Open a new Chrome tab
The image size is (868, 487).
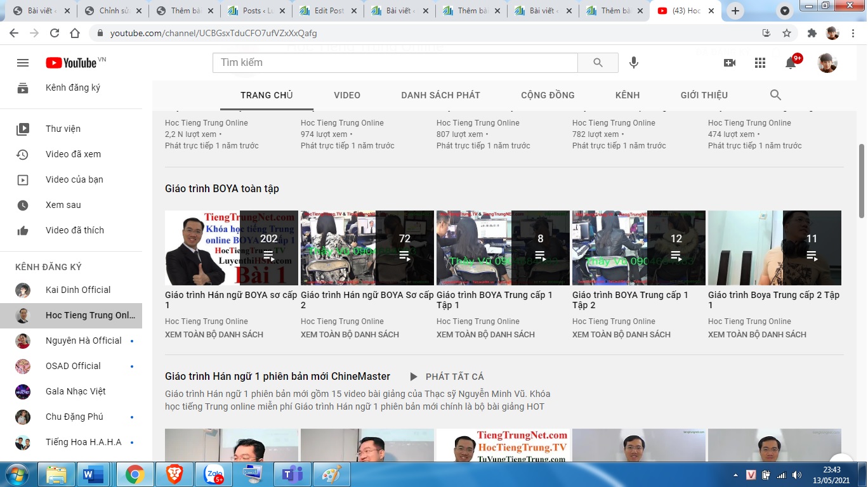point(735,11)
